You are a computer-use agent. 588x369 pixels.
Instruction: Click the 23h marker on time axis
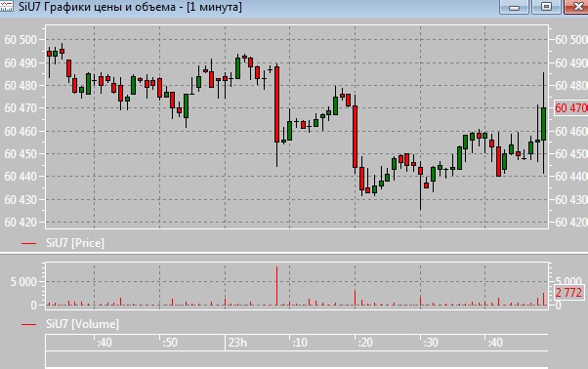(237, 343)
